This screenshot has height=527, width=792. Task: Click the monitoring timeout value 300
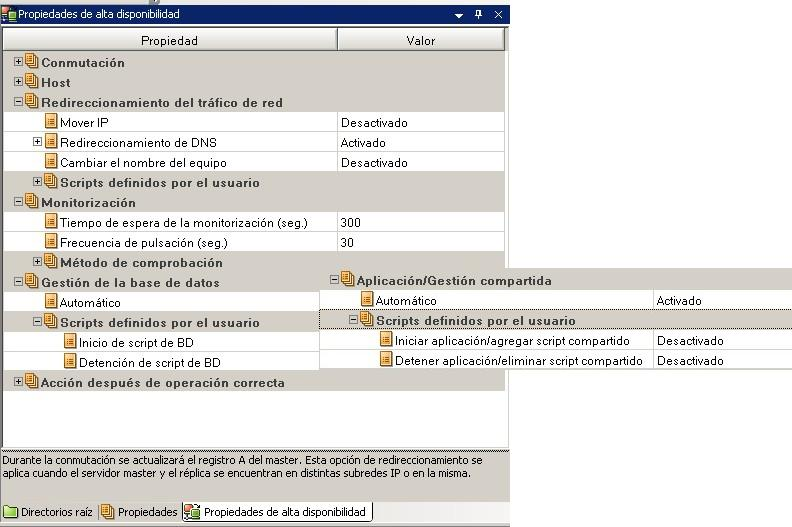tap(351, 223)
